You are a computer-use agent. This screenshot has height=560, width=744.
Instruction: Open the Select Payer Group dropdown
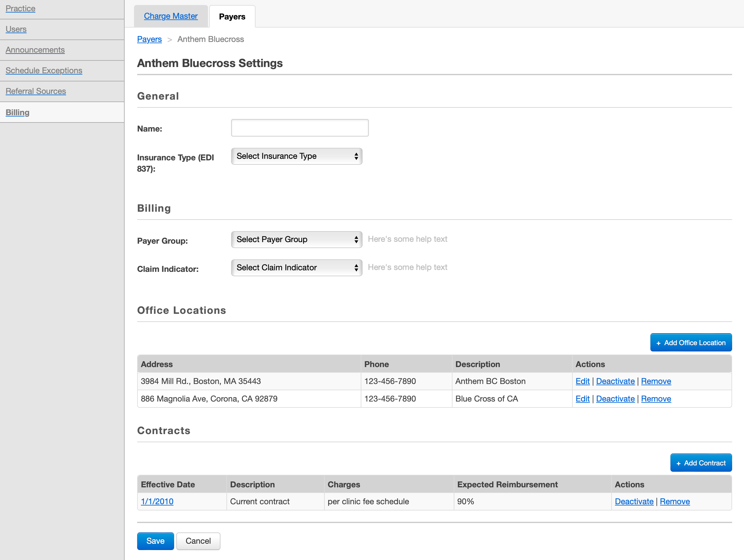pyautogui.click(x=297, y=240)
